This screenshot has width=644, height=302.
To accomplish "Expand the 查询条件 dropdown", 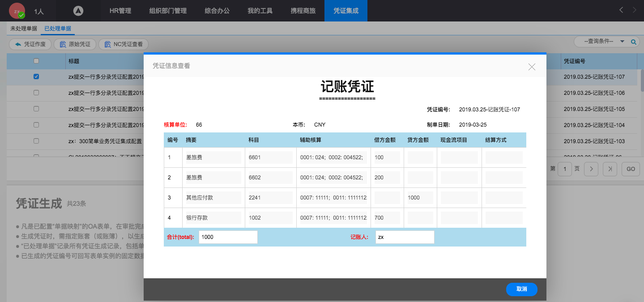I will pos(622,41).
